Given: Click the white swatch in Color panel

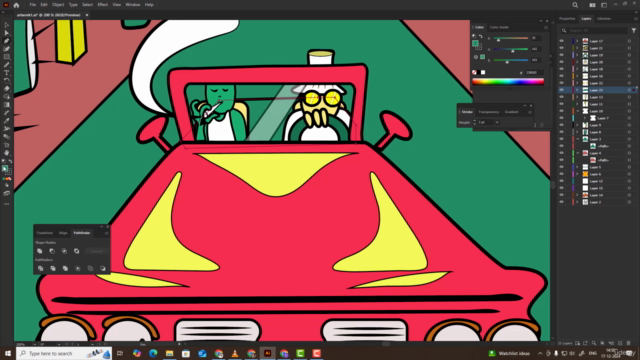Looking at the screenshot, I should pyautogui.click(x=483, y=72).
